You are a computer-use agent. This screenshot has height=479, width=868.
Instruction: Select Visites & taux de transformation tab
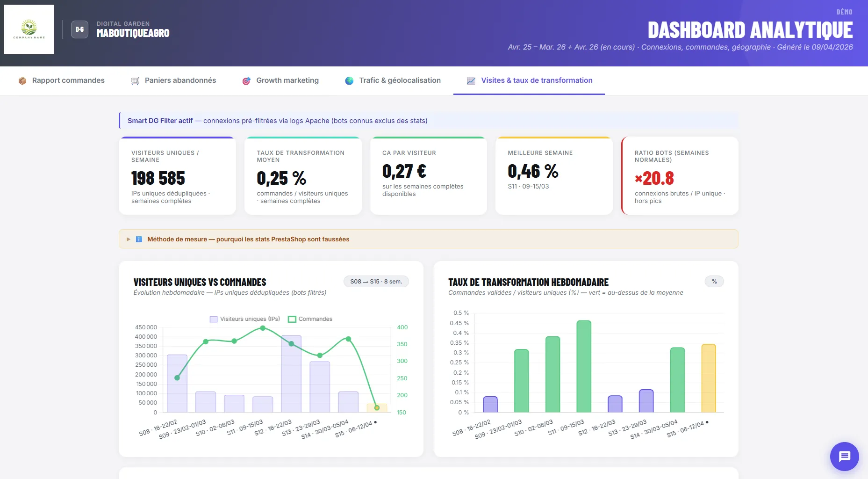[529, 80]
